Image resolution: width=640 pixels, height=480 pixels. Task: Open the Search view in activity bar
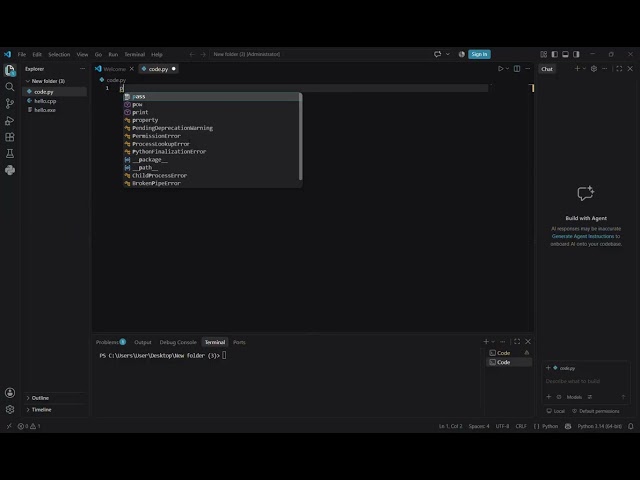tap(10, 87)
